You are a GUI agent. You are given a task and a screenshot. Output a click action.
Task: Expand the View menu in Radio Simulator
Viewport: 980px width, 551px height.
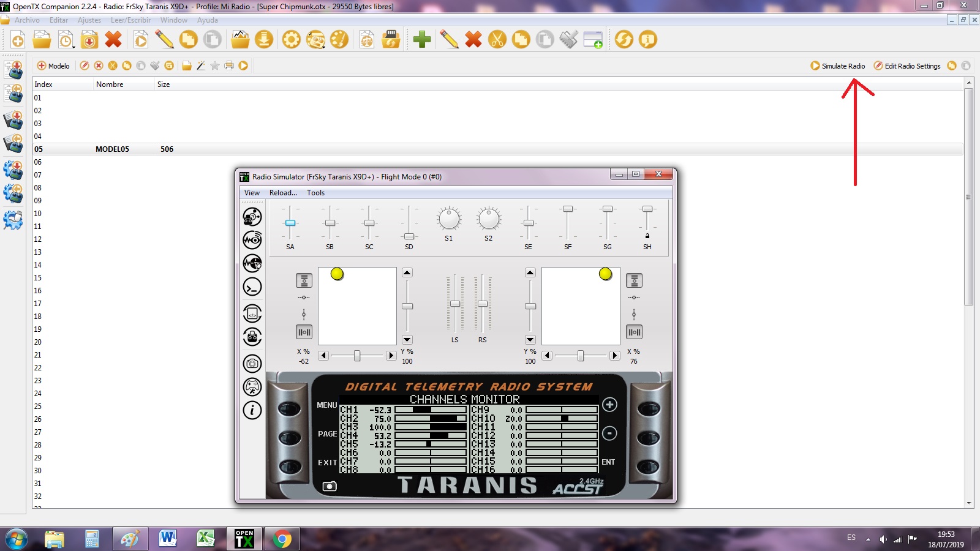coord(252,193)
